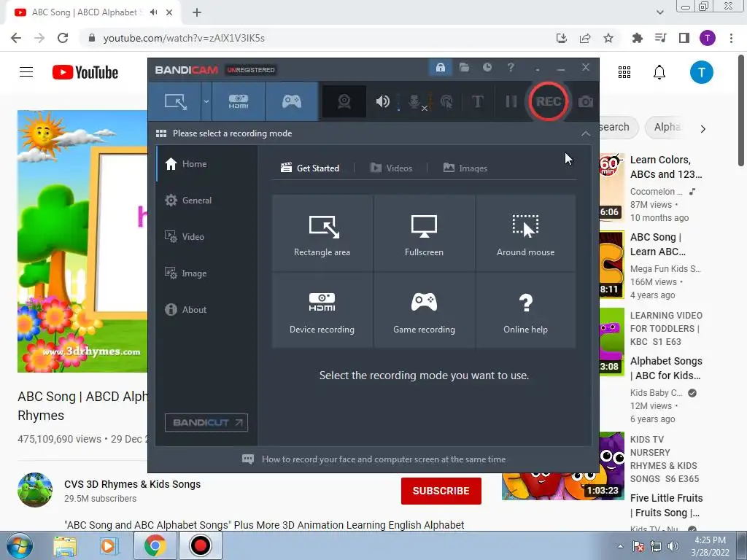747x560 pixels.
Task: Open YouTube account avatar T
Action: [x=701, y=72]
